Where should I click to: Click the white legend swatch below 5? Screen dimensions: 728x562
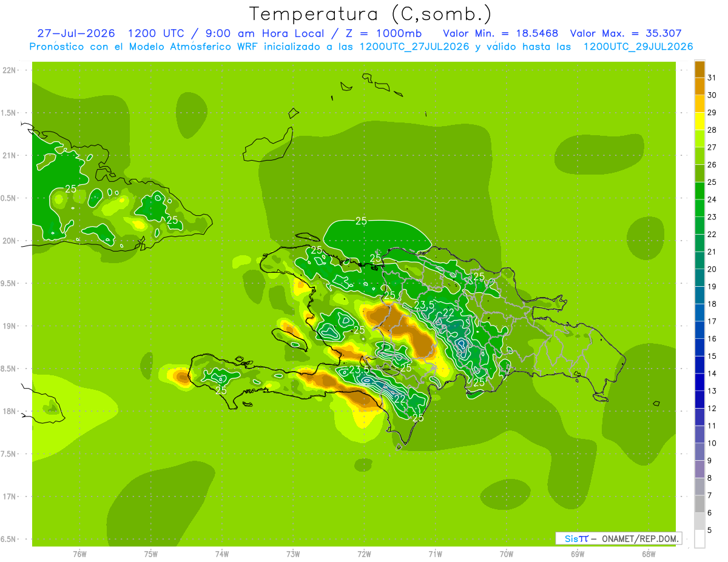point(699,539)
